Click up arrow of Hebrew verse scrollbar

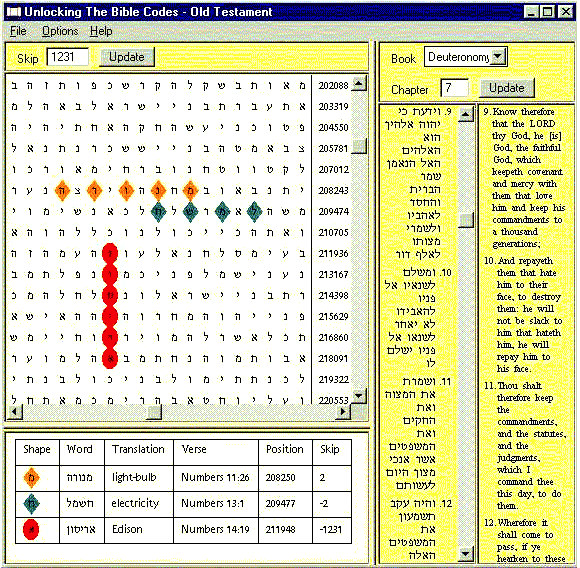click(x=466, y=114)
